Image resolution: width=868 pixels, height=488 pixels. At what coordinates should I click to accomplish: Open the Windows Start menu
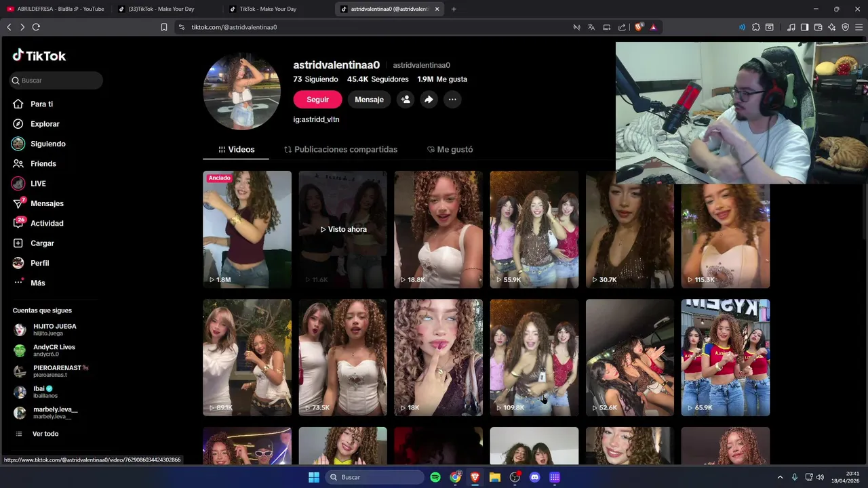pos(314,477)
